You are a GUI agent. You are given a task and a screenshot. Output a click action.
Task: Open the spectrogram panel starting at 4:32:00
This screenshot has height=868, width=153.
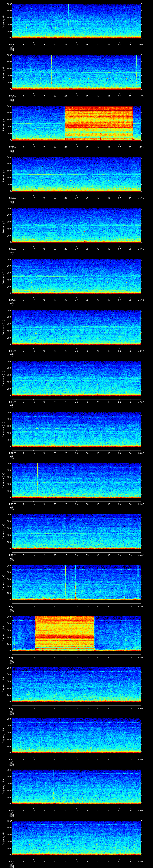[x=76, y=174]
